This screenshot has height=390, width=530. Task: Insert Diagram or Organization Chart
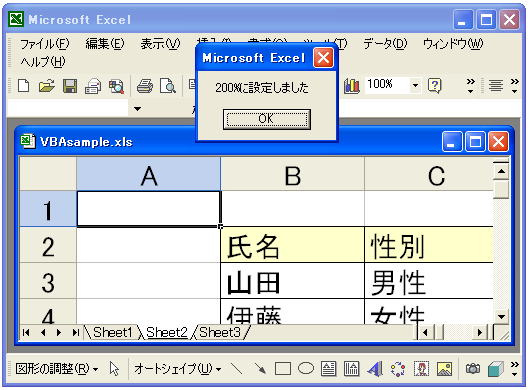point(398,369)
